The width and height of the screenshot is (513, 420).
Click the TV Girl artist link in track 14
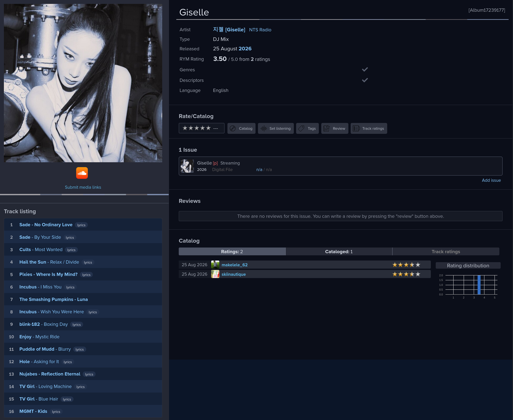pyautogui.click(x=27, y=386)
